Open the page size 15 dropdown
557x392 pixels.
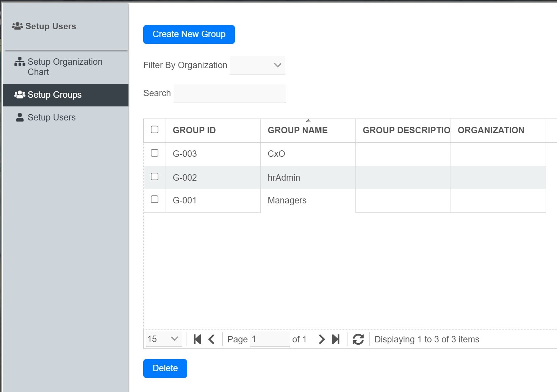(164, 339)
